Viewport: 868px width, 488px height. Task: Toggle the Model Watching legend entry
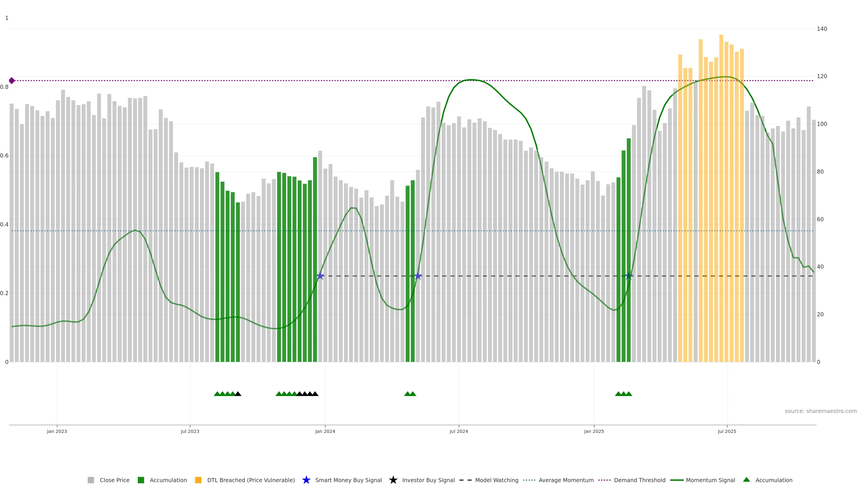496,480
